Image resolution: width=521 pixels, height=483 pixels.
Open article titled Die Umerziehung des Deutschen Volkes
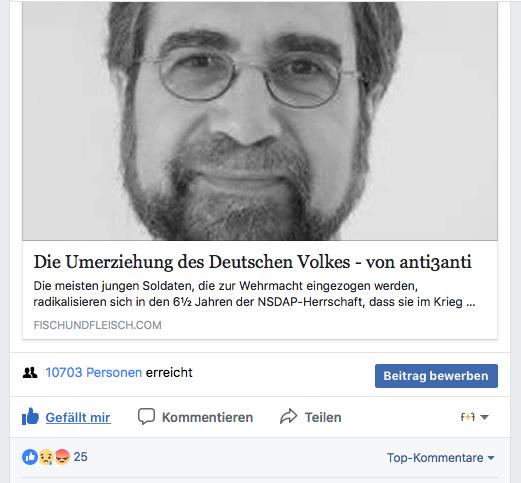[x=252, y=262]
